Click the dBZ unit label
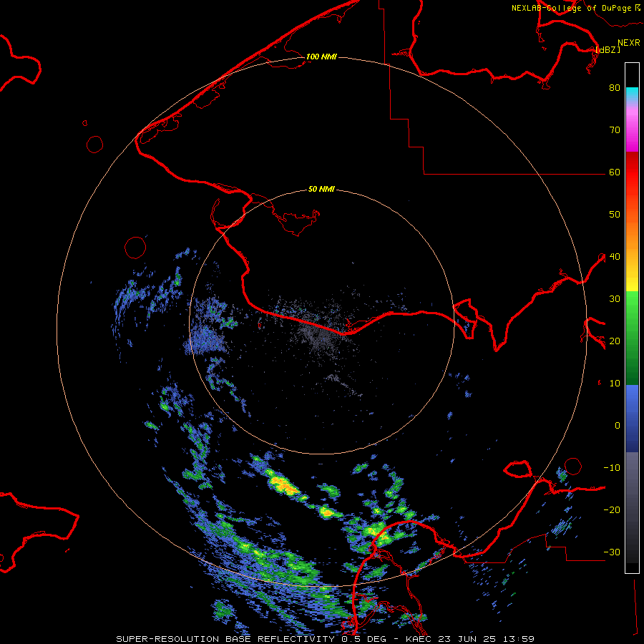Image resolution: width=644 pixels, height=644 pixels. [608, 49]
